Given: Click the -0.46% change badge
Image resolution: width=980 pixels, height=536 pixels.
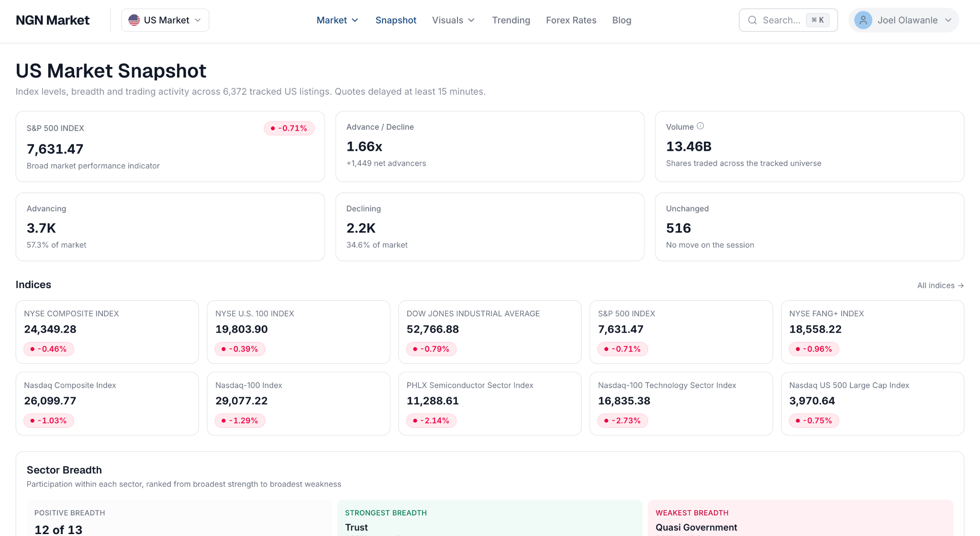Looking at the screenshot, I should point(49,349).
